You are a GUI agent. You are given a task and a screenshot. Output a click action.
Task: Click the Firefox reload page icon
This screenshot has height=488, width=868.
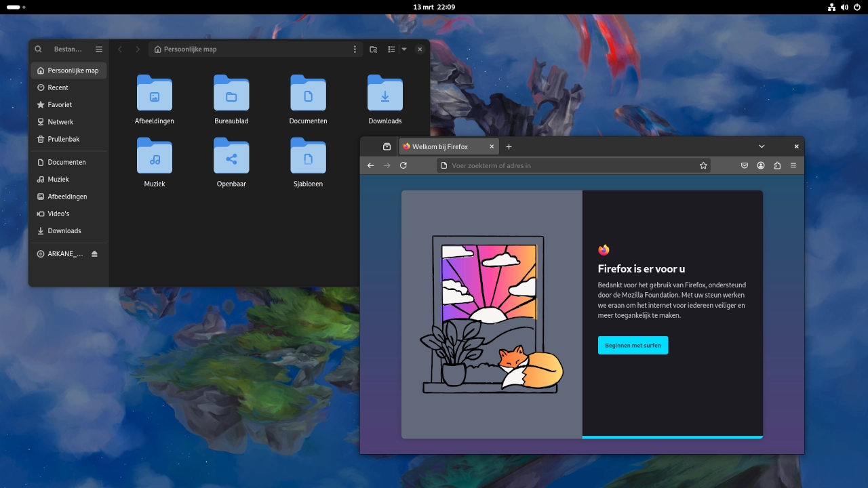pos(403,165)
